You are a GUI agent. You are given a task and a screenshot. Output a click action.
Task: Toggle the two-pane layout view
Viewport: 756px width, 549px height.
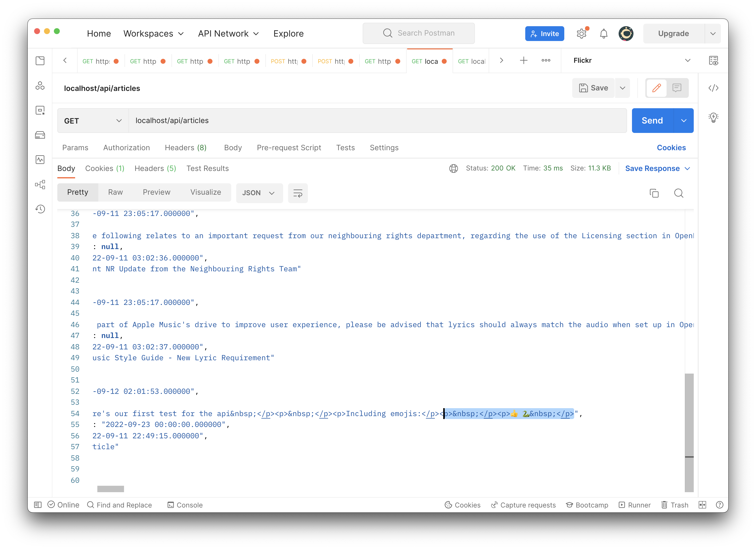point(702,505)
